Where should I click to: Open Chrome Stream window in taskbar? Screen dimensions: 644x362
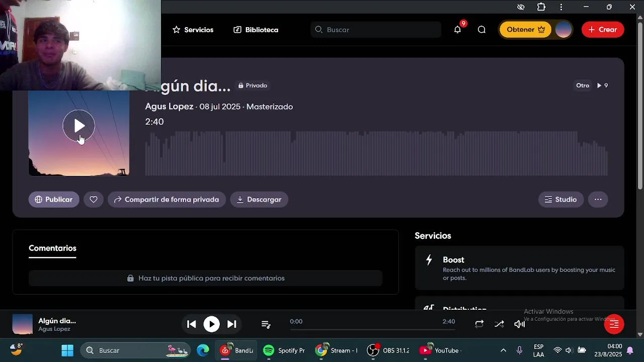click(x=336, y=350)
